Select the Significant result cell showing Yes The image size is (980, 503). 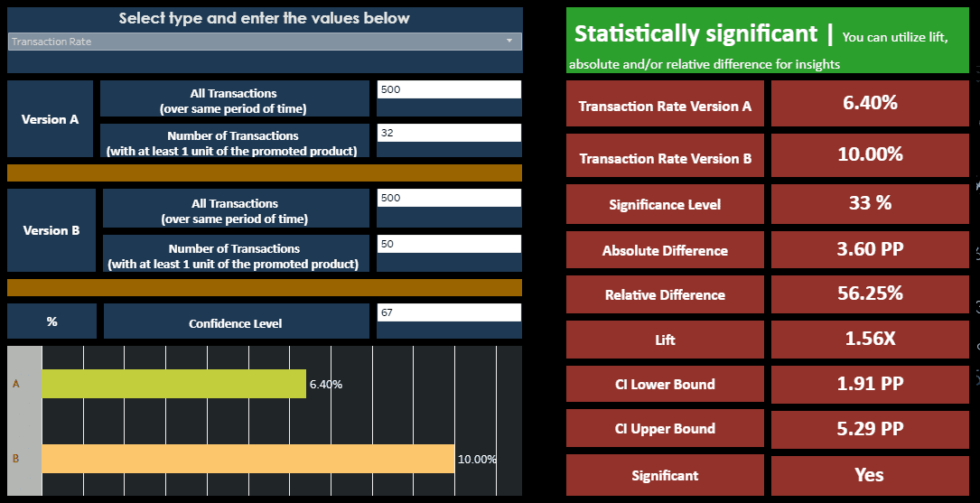point(870,475)
